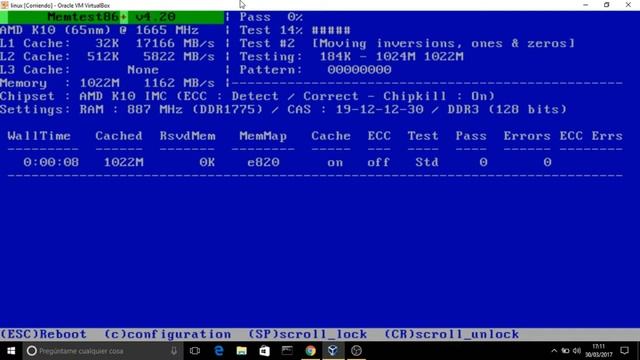Viewport: 640px width, 360px height.
Task: Show hidden system tray icons
Action: (554, 351)
